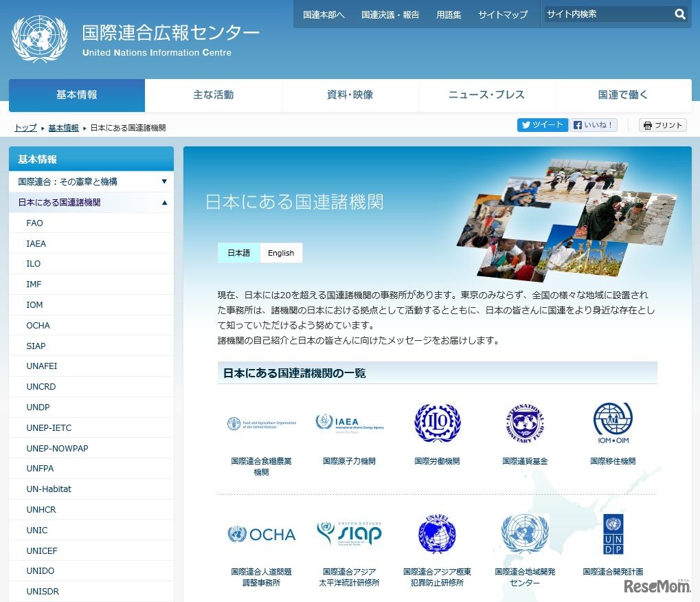Viewport: 700px width, 602px height.
Task: Select the OCHA logo icon
Action: pos(261,534)
